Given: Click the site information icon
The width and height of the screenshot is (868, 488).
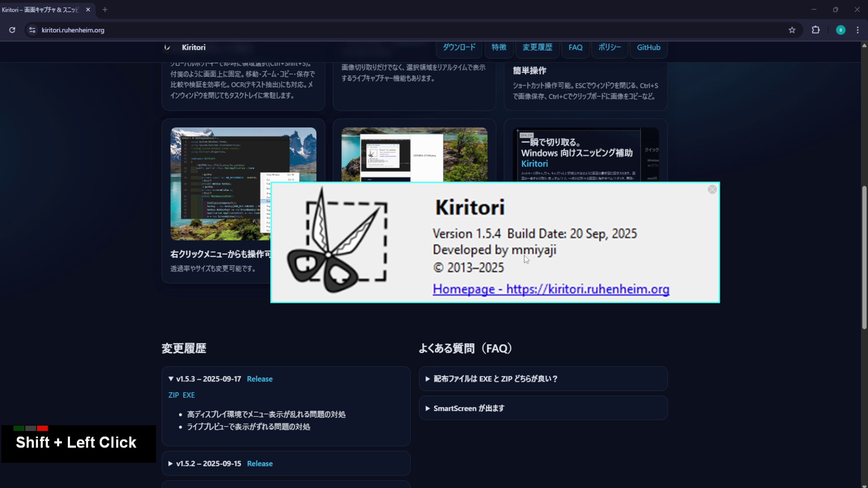Looking at the screenshot, I should 32,30.
